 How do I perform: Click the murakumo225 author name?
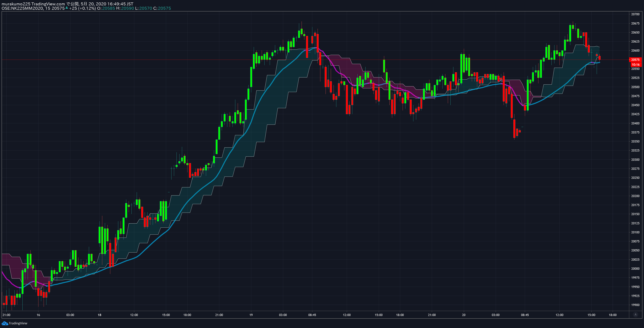(x=16, y=4)
